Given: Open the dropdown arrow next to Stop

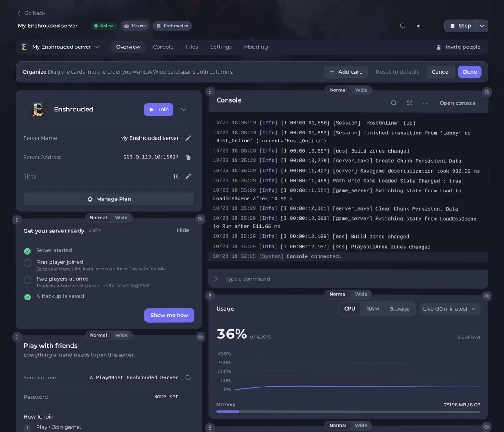Looking at the screenshot, I should (x=482, y=26).
